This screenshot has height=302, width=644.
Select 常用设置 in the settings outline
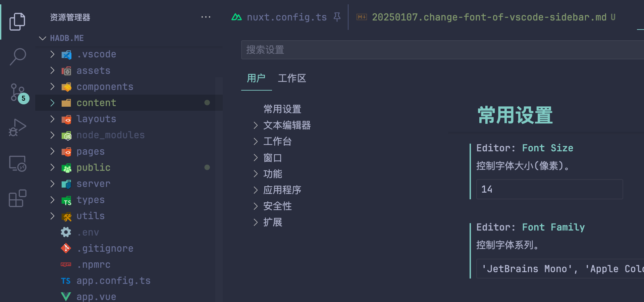(282, 109)
